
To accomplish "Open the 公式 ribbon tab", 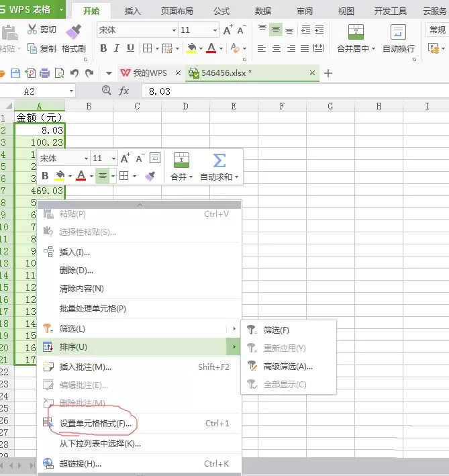I will click(221, 11).
